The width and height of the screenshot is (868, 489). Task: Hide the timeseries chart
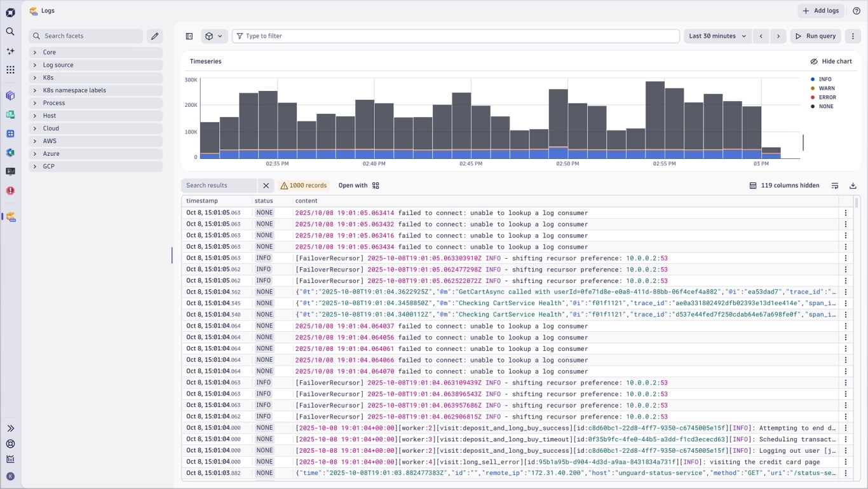[831, 62]
